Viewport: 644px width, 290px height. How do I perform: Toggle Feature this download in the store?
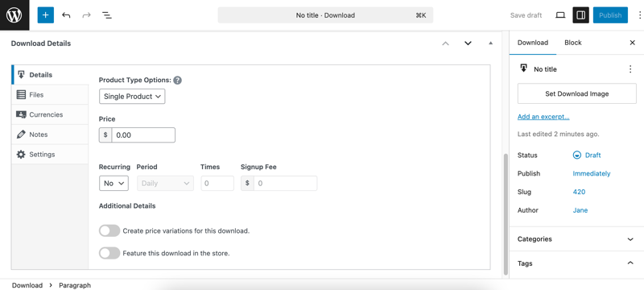coord(109,253)
